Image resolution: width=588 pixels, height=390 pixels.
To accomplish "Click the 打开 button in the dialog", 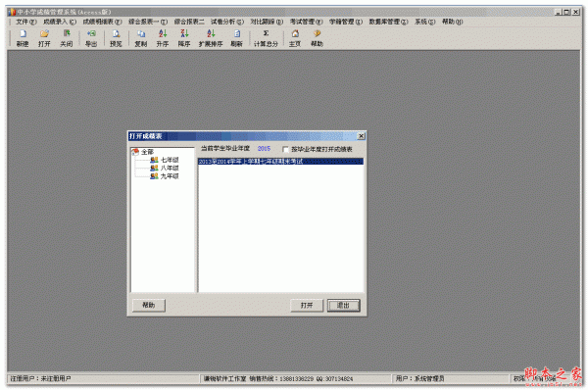I will click(307, 306).
